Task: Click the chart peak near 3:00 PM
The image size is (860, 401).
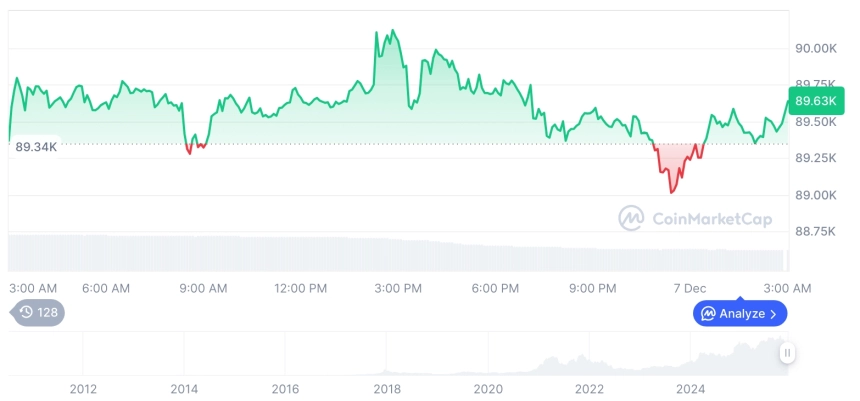Action: 392,31
